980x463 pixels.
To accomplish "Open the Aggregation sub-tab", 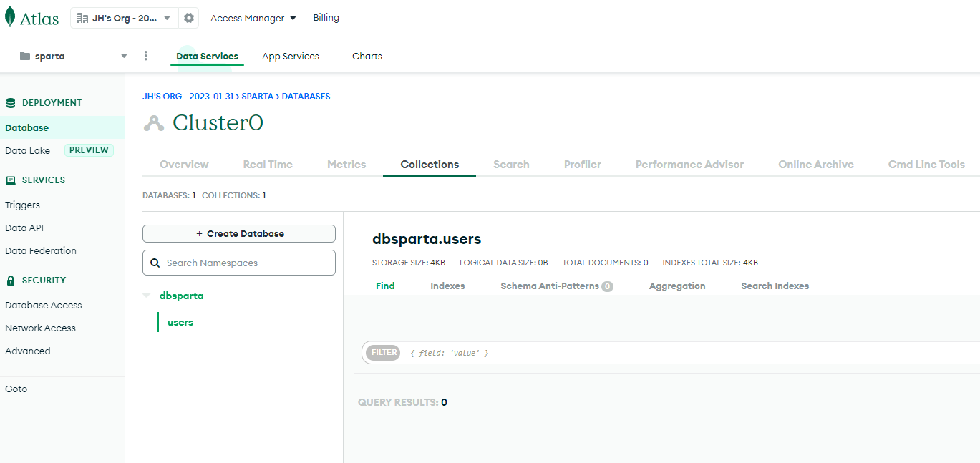I will click(x=677, y=286).
